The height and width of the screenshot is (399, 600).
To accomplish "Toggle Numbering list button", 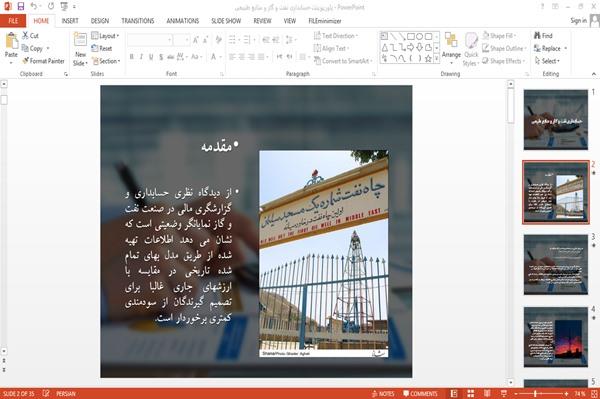I will pos(247,40).
